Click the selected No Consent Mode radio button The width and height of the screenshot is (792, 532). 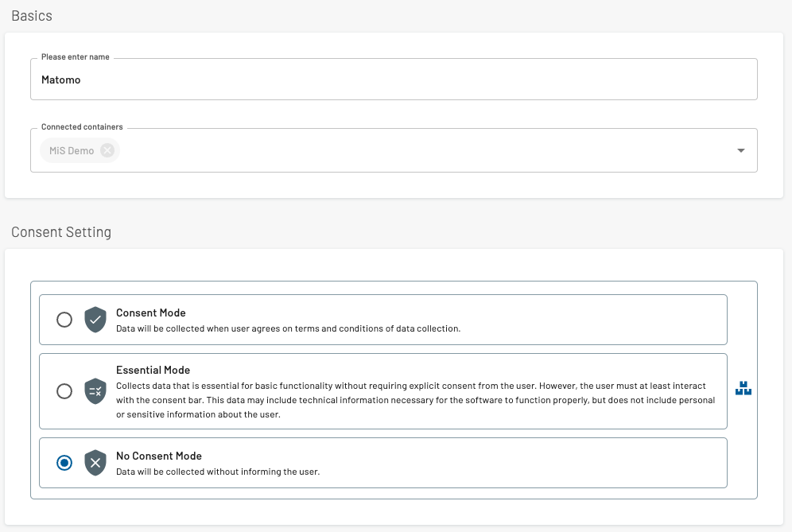[x=64, y=463]
